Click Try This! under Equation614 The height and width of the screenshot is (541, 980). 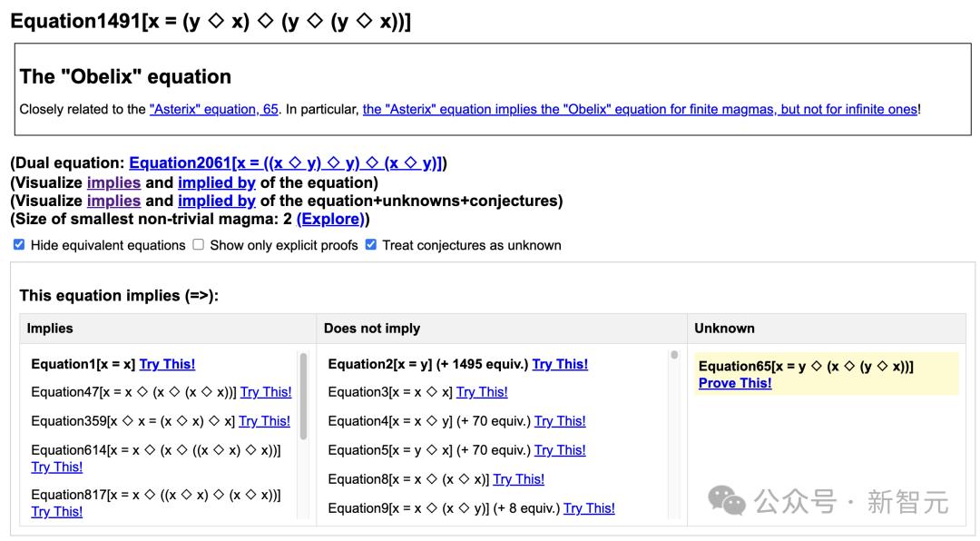click(56, 467)
